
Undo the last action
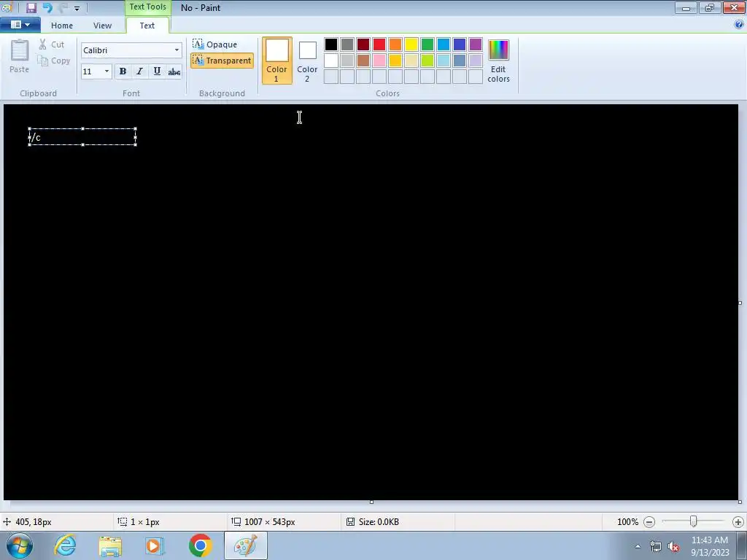(x=47, y=7)
